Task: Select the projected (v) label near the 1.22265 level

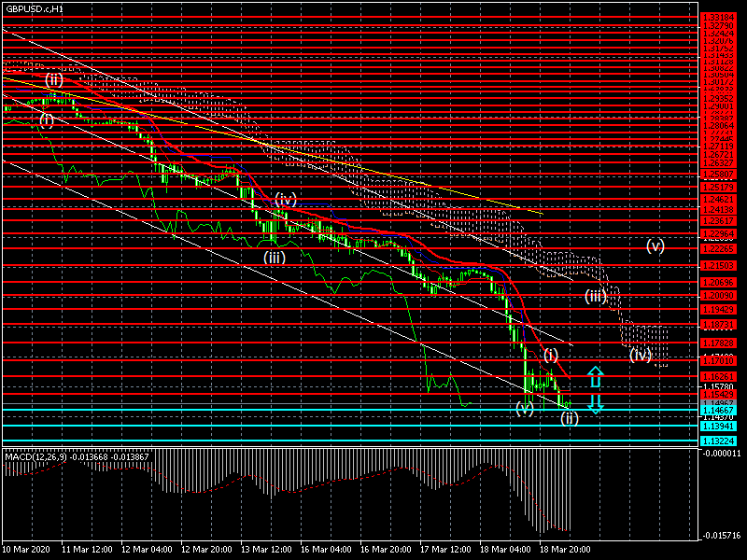Action: click(x=655, y=245)
